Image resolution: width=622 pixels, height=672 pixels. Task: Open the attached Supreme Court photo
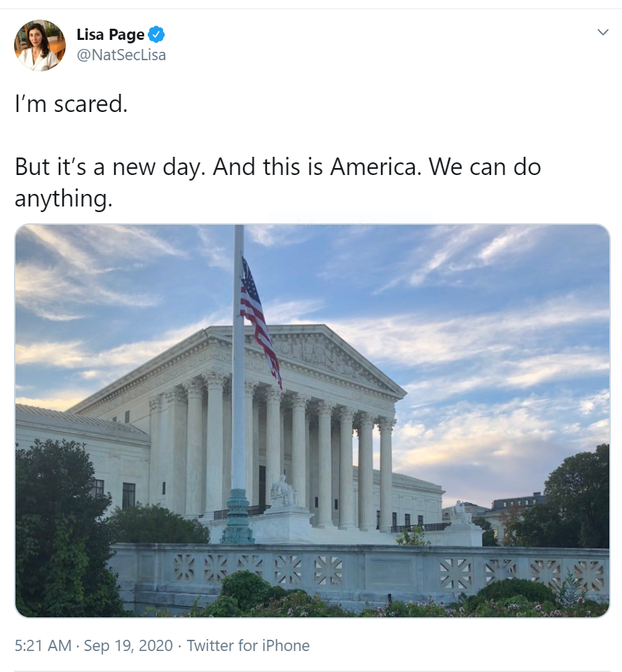click(312, 421)
